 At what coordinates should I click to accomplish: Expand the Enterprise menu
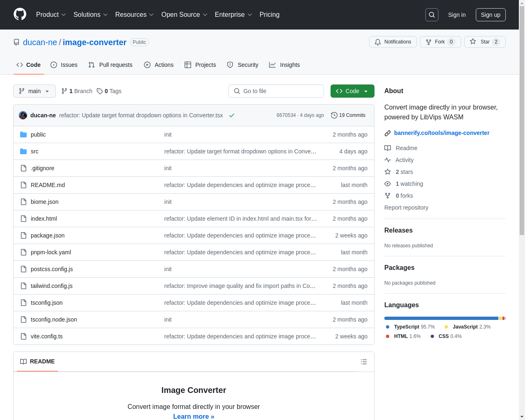click(233, 15)
